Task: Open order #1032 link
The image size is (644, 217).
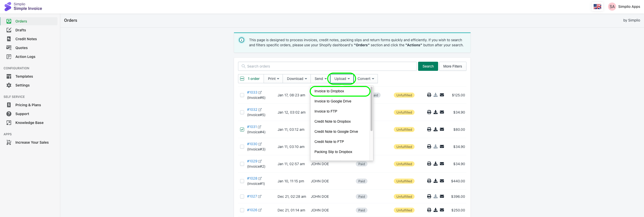Action: click(x=252, y=110)
